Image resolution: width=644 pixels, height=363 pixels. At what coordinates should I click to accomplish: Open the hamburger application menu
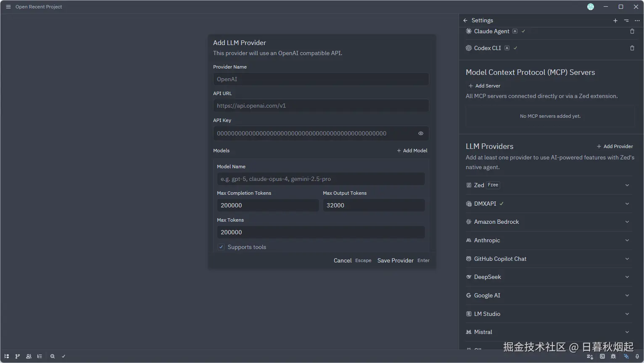click(x=8, y=7)
